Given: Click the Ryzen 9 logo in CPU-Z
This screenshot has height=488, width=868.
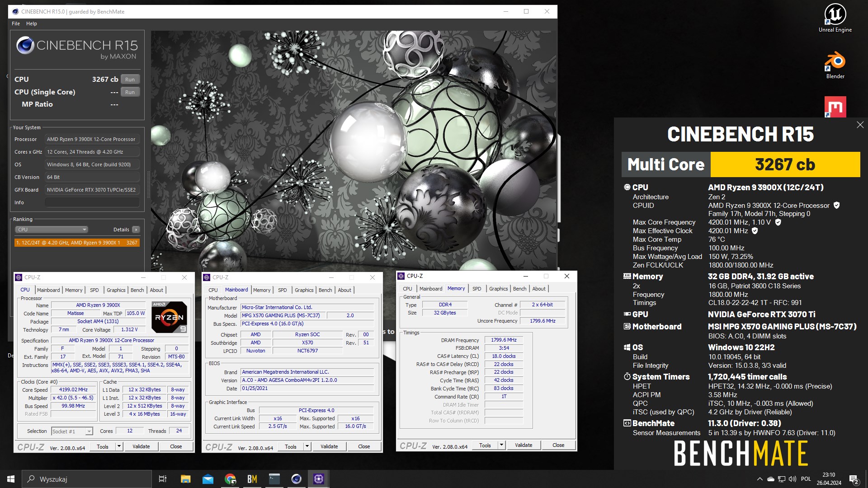Looking at the screenshot, I should [x=169, y=317].
